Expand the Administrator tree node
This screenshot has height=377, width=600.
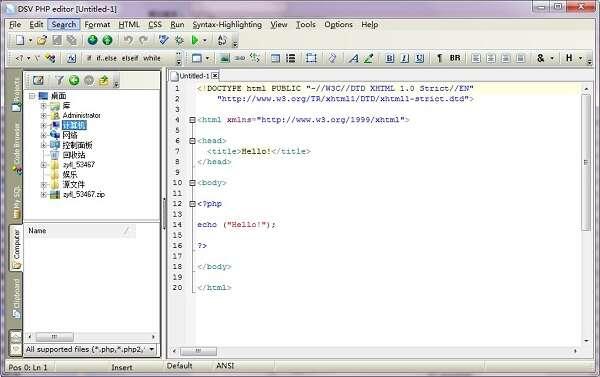coord(43,115)
